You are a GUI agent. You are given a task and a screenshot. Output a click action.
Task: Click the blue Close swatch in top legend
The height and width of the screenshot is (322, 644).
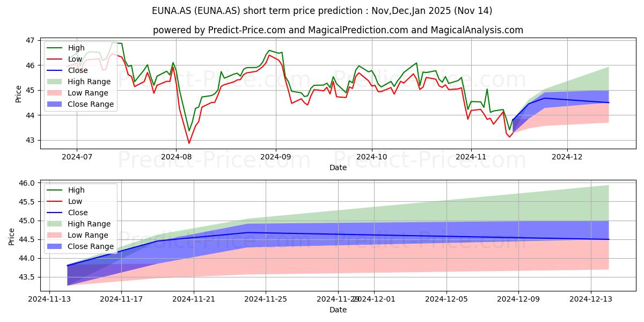click(56, 71)
